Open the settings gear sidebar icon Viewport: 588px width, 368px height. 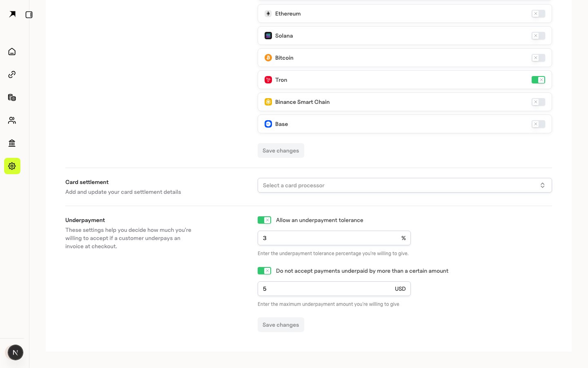coord(12,166)
